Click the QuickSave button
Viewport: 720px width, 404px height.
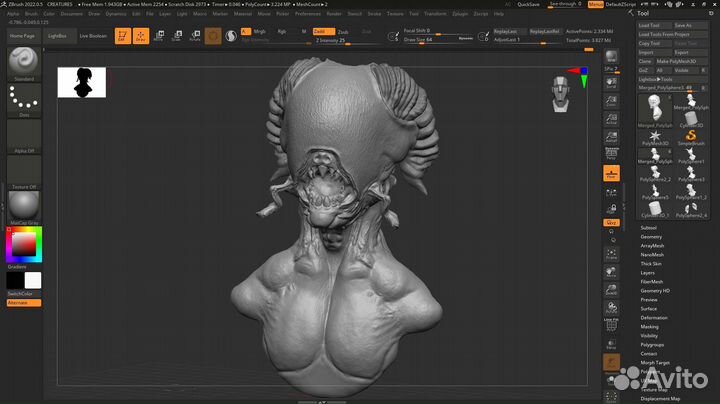529,4
